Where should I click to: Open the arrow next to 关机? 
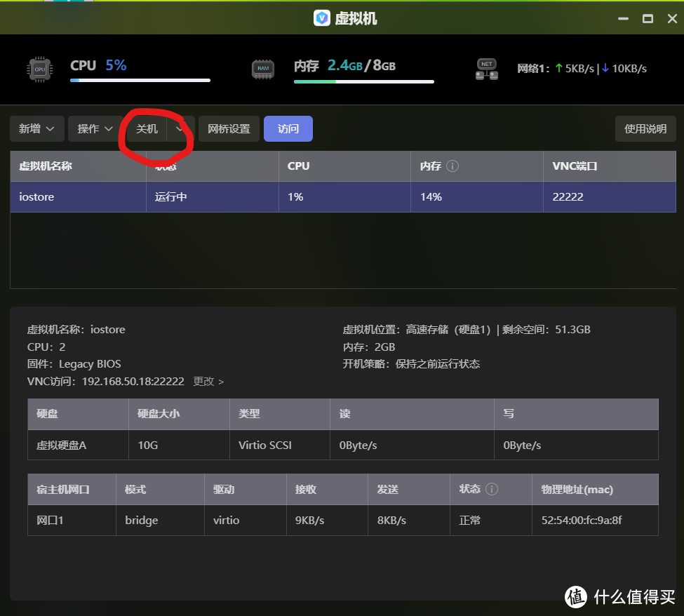point(180,129)
